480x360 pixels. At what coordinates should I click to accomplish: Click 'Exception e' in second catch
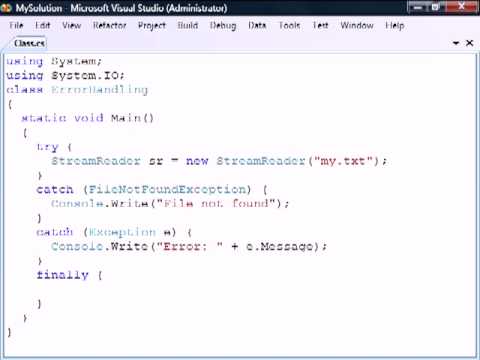pos(130,232)
